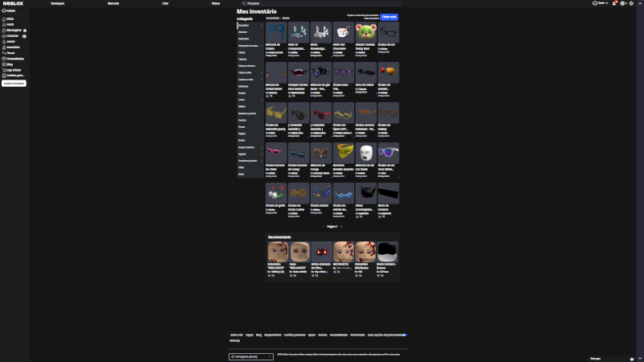Open the Português (Brasil) language dropdown
This screenshot has height=362, width=644.
[x=251, y=356]
